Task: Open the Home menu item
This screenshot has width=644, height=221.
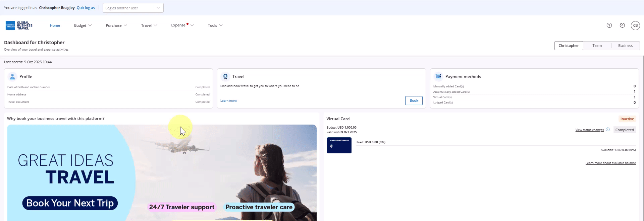Action: click(55, 25)
